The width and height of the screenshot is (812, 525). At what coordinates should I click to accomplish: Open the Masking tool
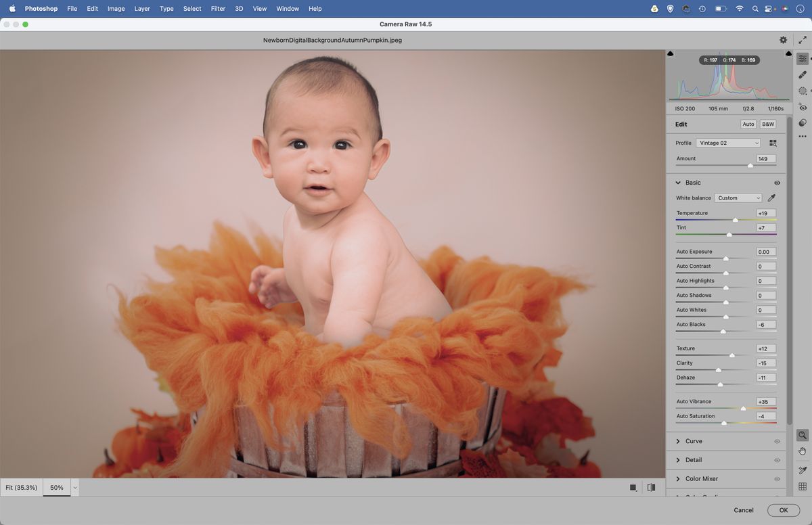[x=803, y=91]
